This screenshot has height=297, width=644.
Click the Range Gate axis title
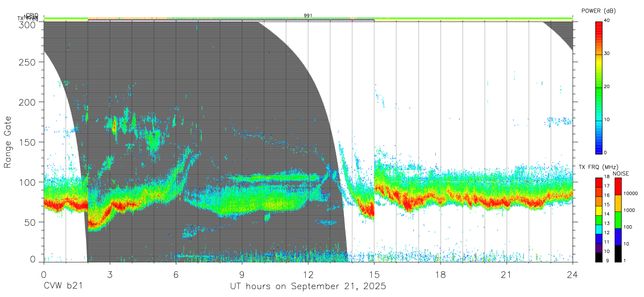(x=8, y=142)
